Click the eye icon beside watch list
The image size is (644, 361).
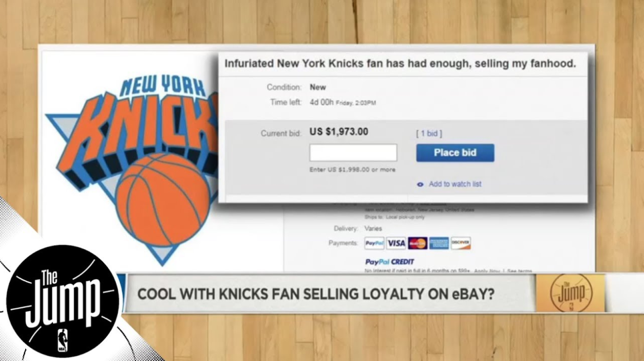click(x=420, y=184)
